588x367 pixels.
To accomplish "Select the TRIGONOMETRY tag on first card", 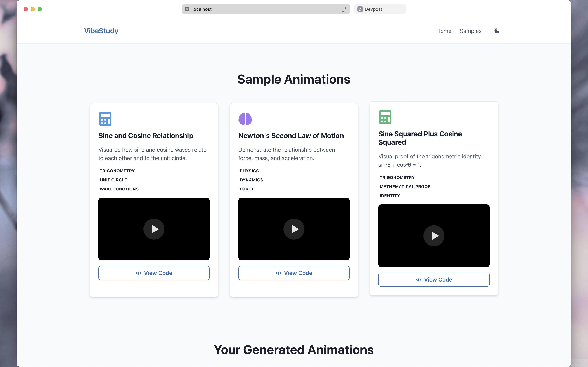I will (x=117, y=171).
